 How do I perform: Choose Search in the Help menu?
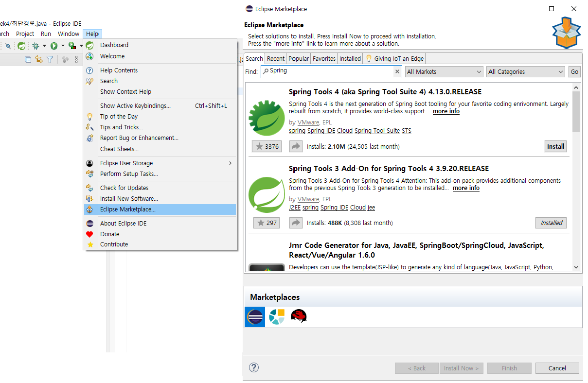tap(160, 81)
